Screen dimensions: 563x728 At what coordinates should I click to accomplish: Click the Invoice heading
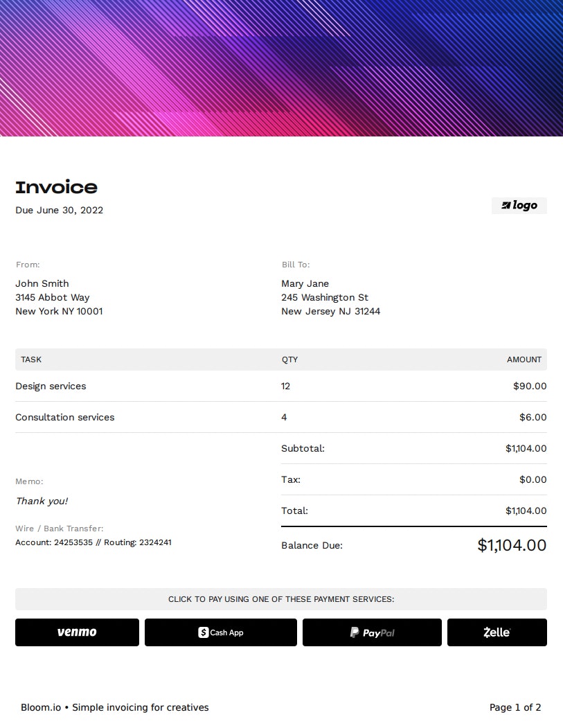[56, 187]
